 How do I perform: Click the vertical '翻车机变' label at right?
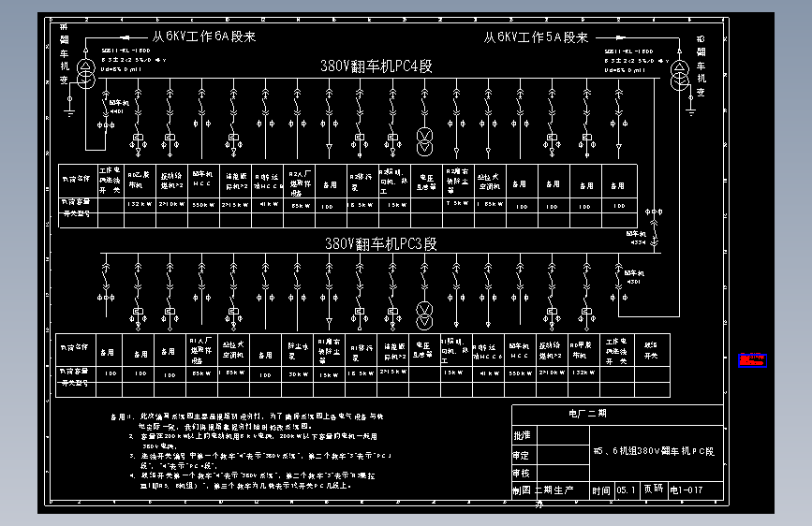point(701,66)
